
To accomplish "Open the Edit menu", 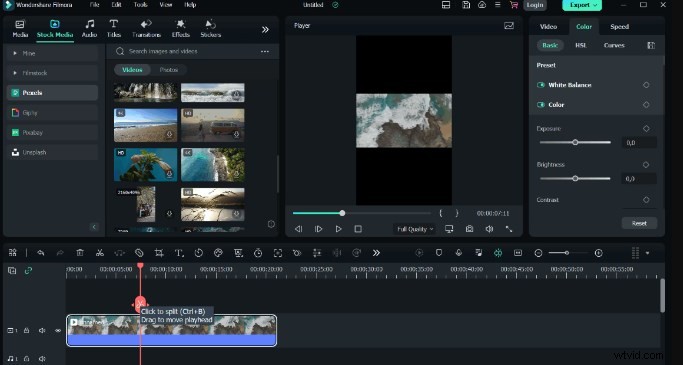I will [116, 5].
